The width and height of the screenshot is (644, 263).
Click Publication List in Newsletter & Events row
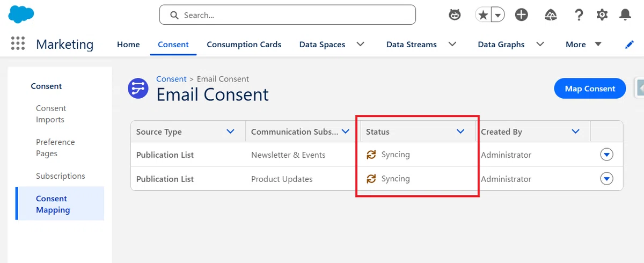(165, 155)
